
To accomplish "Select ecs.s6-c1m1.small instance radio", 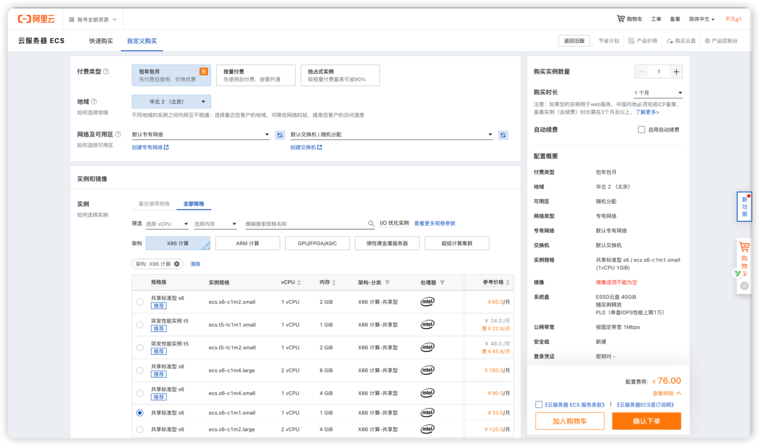I will point(140,413).
